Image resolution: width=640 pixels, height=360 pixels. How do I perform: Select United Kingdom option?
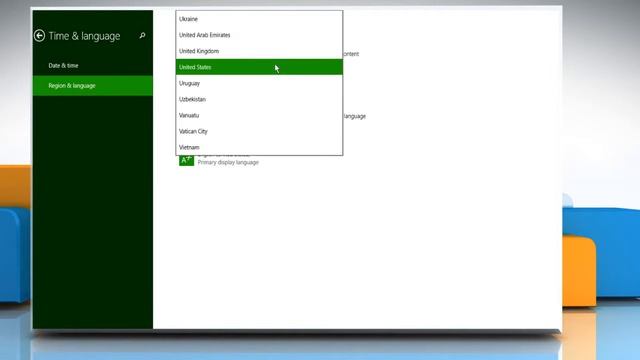pos(259,51)
